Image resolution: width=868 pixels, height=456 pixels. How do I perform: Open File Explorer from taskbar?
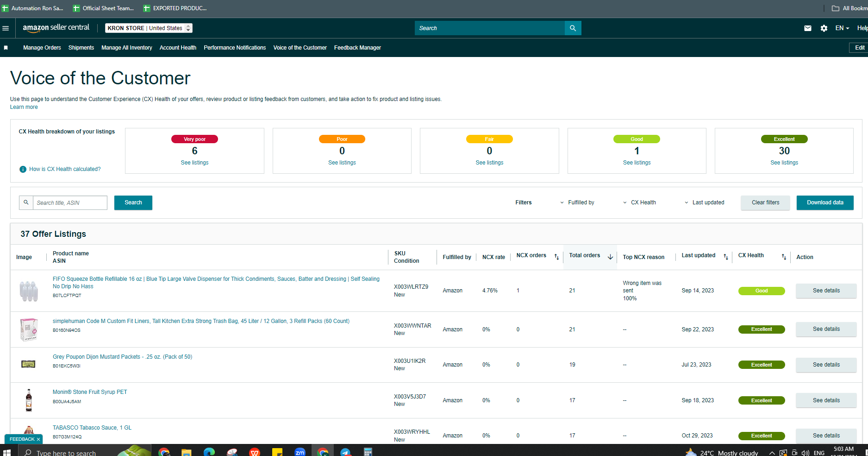pos(186,452)
